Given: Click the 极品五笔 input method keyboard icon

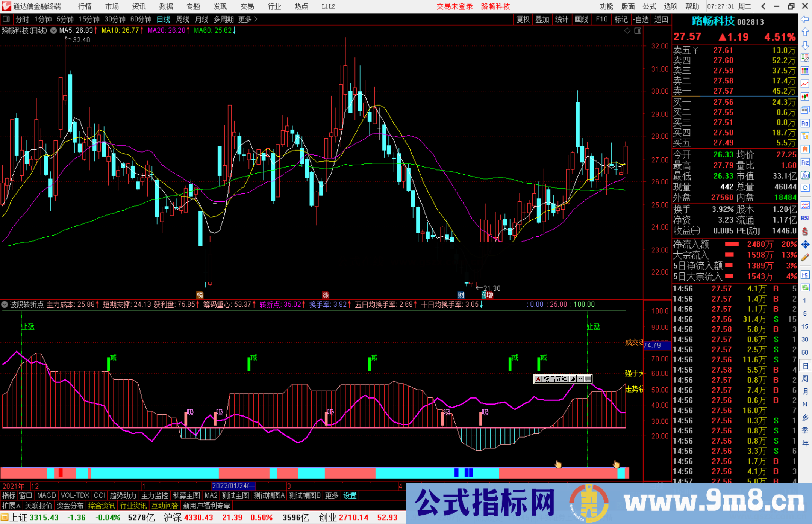Looking at the screenshot, I should coord(588,379).
